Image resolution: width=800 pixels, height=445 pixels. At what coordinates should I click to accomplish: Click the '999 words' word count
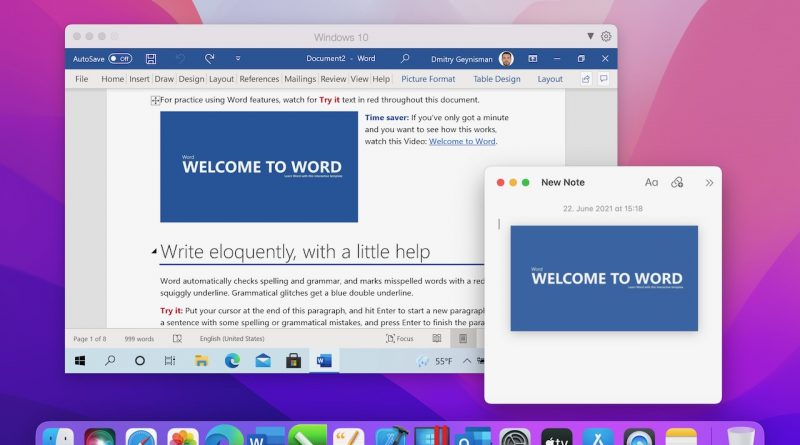click(x=139, y=338)
